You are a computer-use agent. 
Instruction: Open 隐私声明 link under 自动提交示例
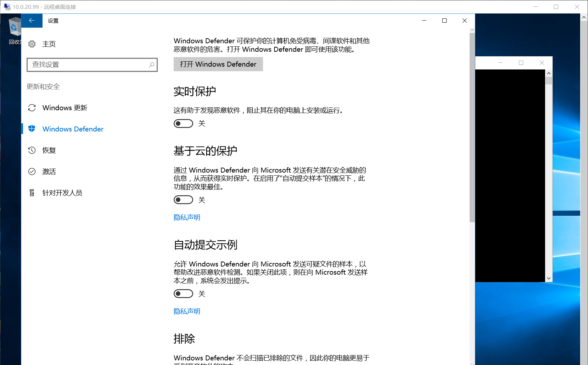click(187, 311)
